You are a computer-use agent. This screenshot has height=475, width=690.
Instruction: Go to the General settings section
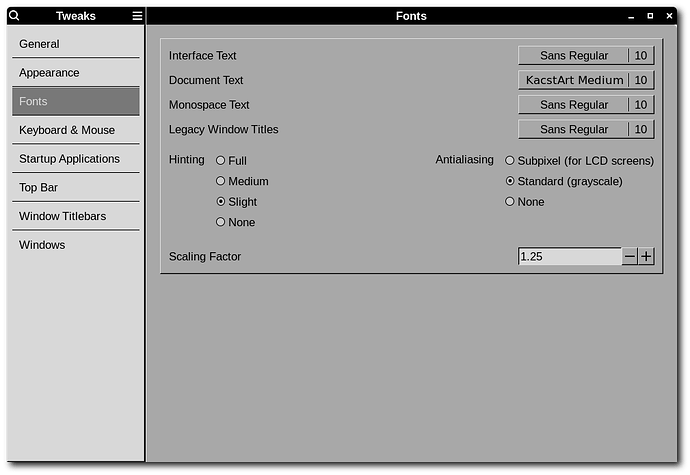pos(76,44)
